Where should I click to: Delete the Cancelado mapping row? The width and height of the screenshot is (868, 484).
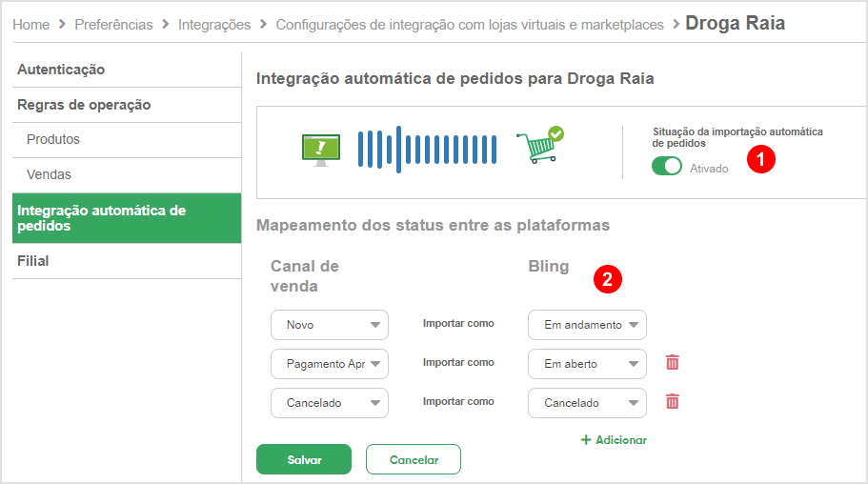[672, 401]
